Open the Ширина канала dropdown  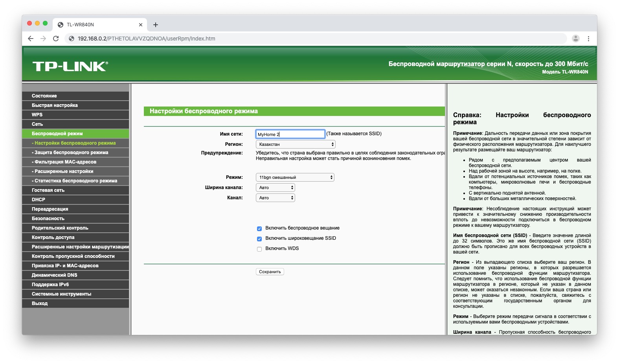pos(275,188)
